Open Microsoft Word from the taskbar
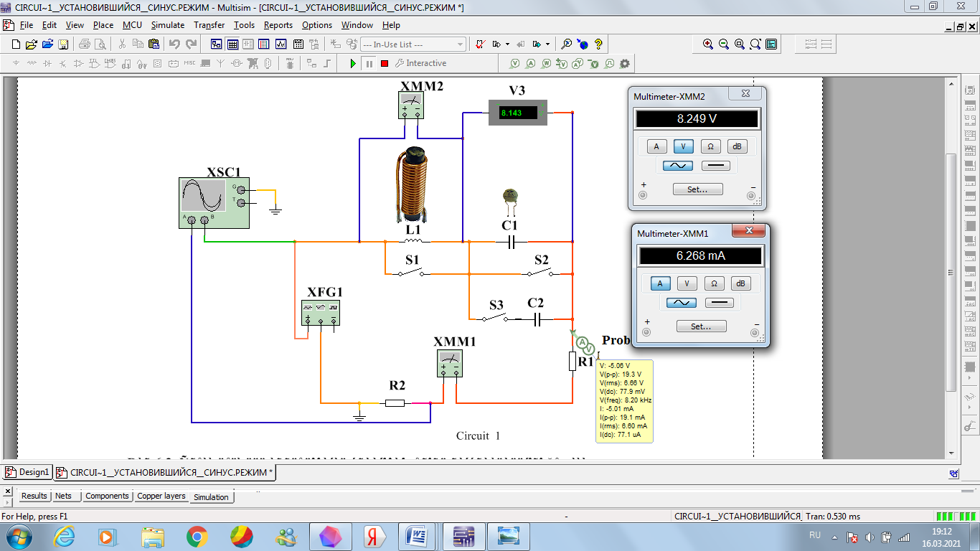Image resolution: width=980 pixels, height=551 pixels. (x=417, y=536)
